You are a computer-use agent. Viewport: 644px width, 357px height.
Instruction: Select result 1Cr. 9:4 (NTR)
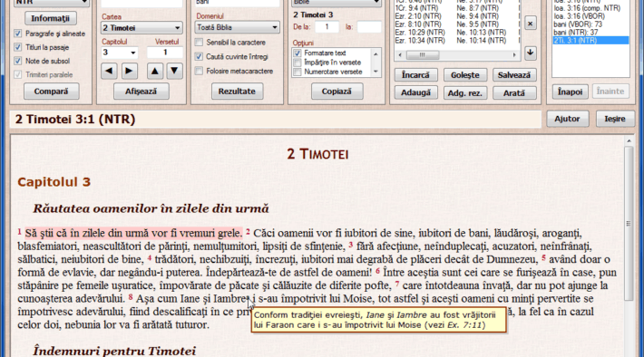click(416, 8)
